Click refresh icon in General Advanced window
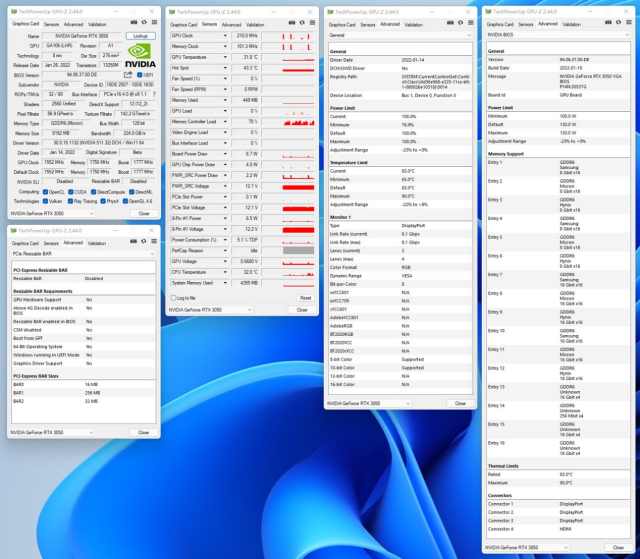The height and width of the screenshot is (559, 640). coord(460,23)
